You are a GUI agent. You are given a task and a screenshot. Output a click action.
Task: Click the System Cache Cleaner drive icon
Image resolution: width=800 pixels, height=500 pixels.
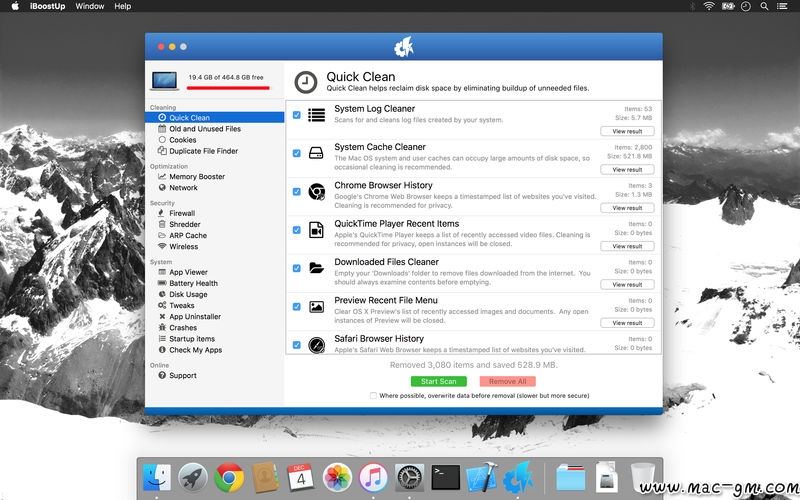coord(316,153)
